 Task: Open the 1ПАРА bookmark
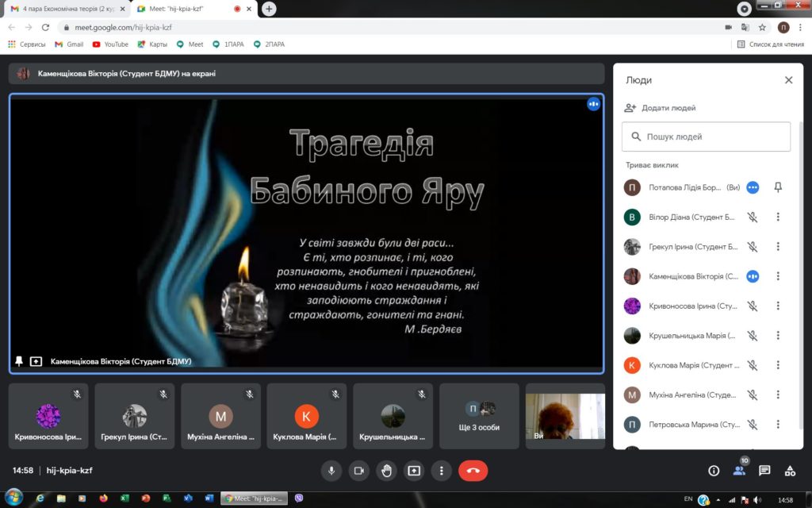pyautogui.click(x=228, y=44)
